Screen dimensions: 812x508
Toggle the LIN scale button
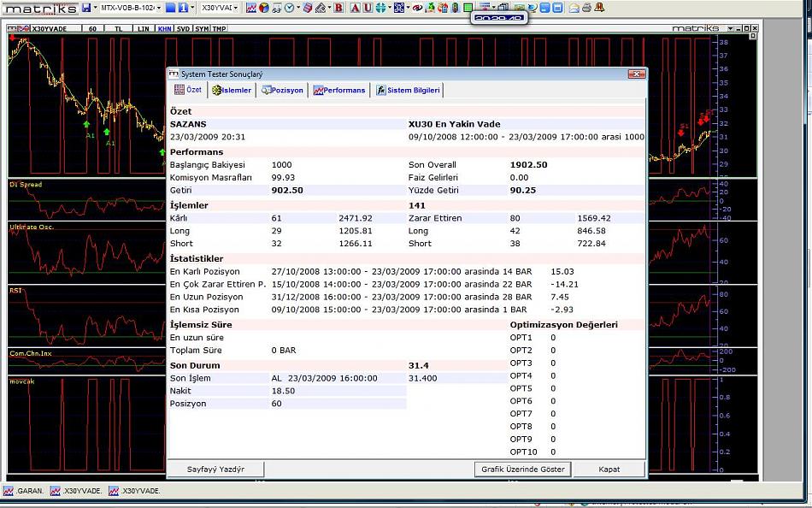(143, 28)
